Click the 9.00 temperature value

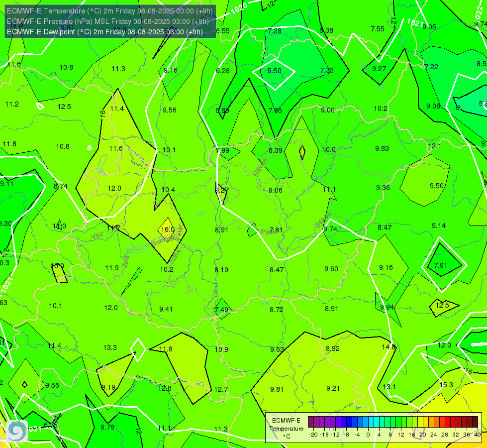point(328,110)
